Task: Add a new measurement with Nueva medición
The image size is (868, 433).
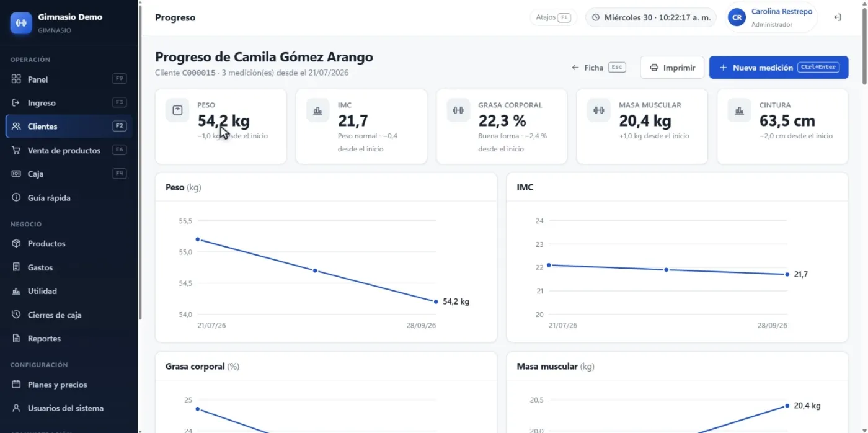Action: 779,68
